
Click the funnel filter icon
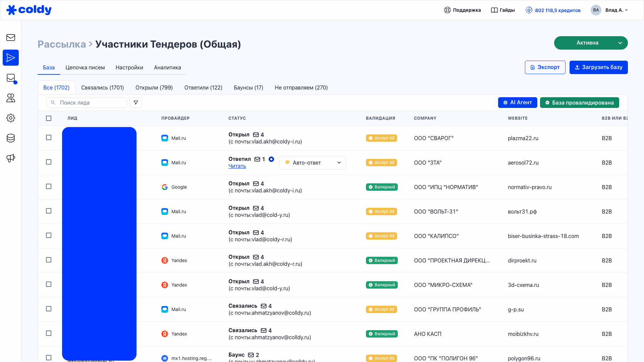[136, 103]
